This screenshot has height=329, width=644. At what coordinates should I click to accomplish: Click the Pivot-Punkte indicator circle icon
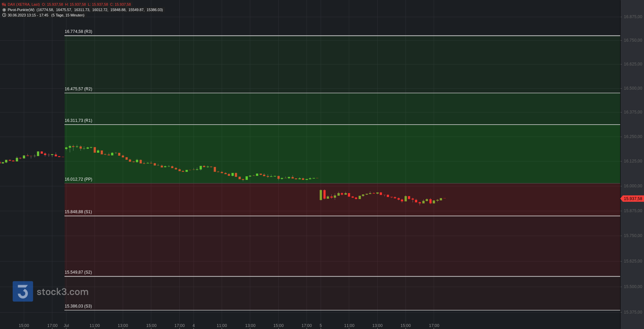[x=4, y=10]
